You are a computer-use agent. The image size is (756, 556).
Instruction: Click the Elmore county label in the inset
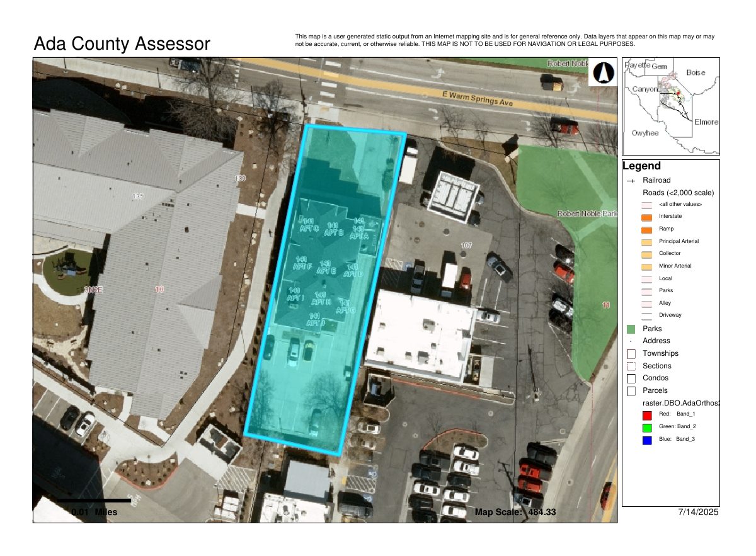(706, 122)
